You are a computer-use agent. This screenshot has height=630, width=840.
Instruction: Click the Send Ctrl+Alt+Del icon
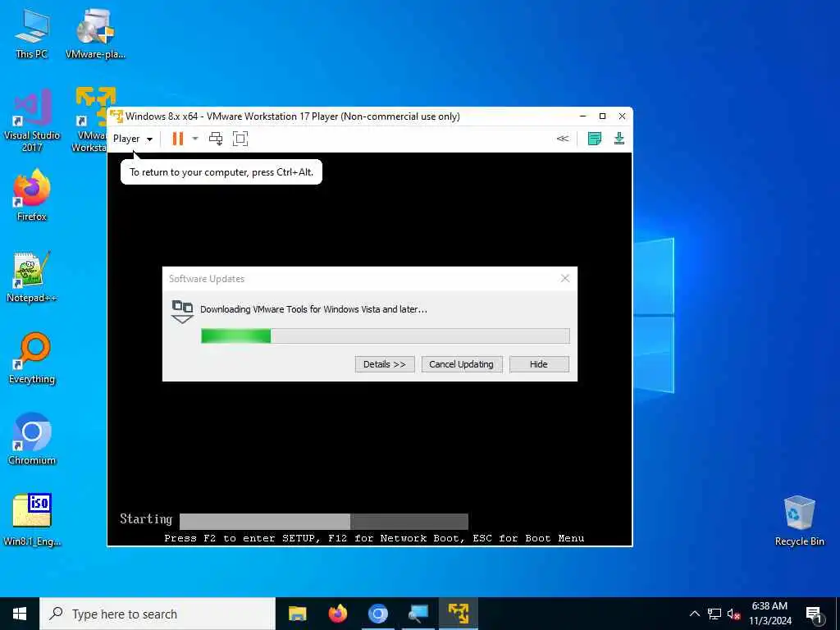tap(216, 139)
